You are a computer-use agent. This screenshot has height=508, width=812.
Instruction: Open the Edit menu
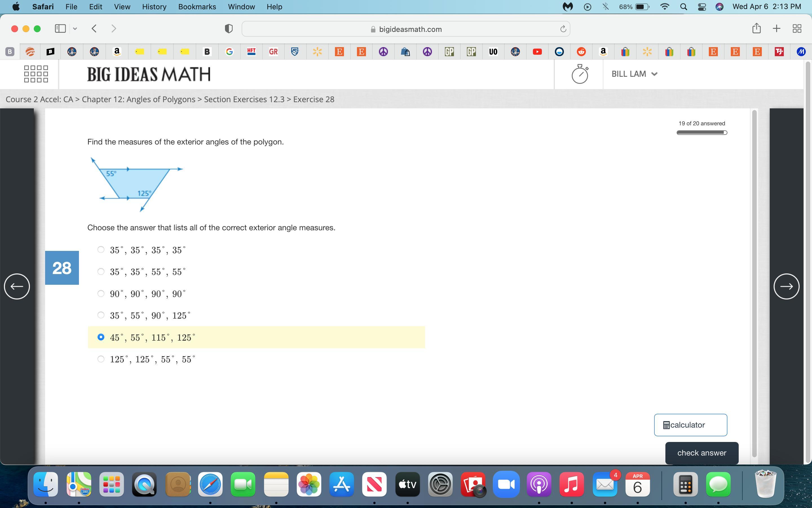coord(96,7)
